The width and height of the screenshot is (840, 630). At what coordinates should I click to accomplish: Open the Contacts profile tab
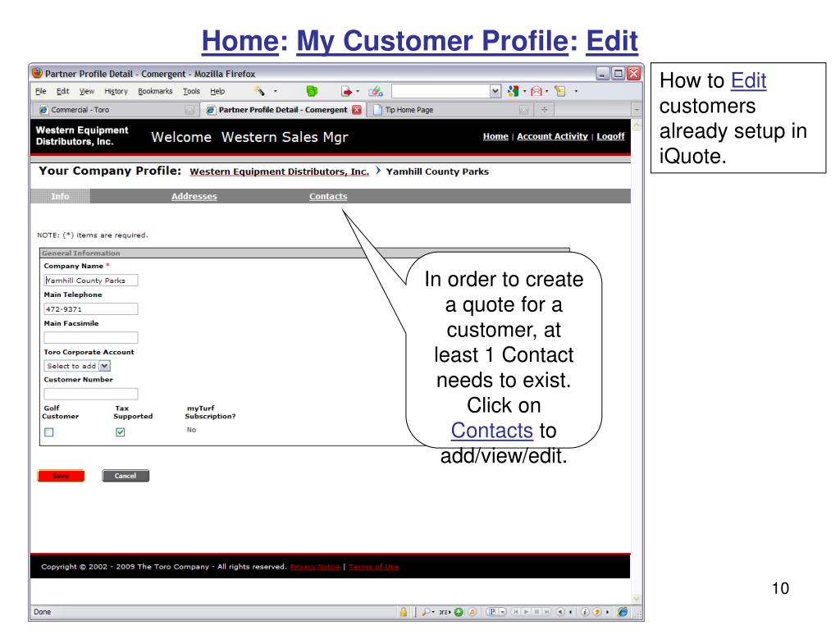pyautogui.click(x=328, y=196)
